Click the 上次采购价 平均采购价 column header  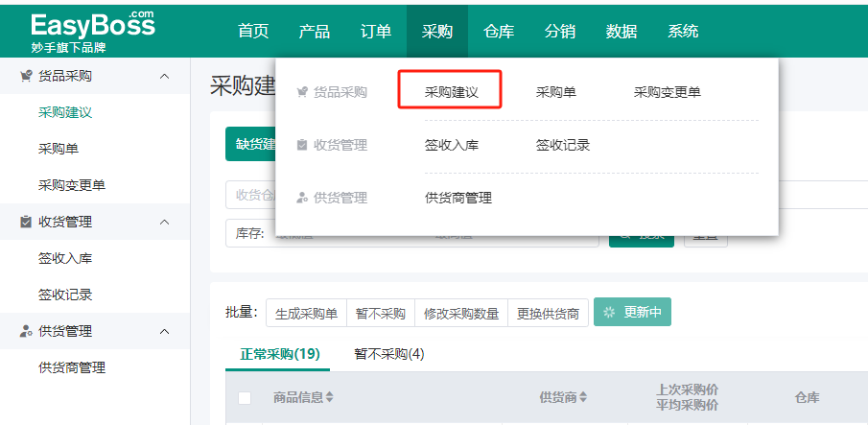tap(687, 397)
